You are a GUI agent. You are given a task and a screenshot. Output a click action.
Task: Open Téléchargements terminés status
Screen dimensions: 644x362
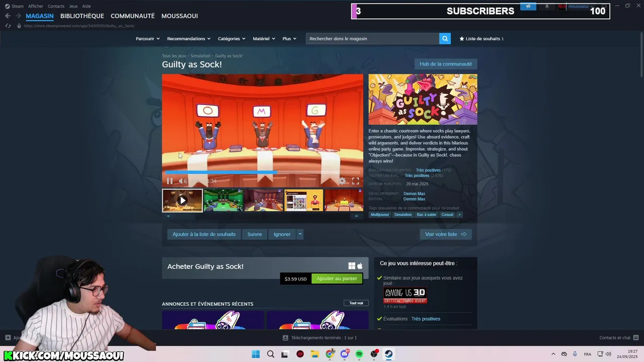point(320,338)
